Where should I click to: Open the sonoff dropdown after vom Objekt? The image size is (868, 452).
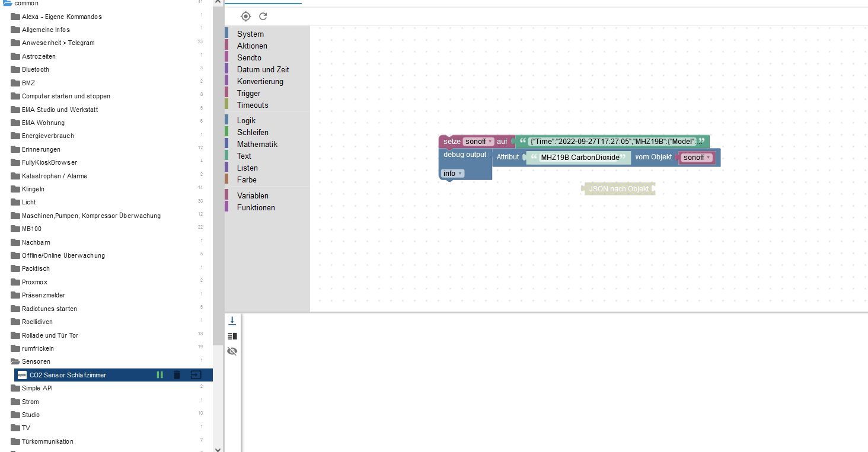pyautogui.click(x=697, y=158)
